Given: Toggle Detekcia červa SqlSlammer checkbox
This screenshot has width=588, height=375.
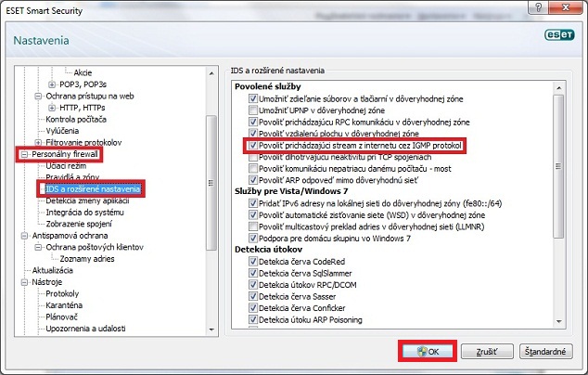Looking at the screenshot, I should [x=253, y=273].
